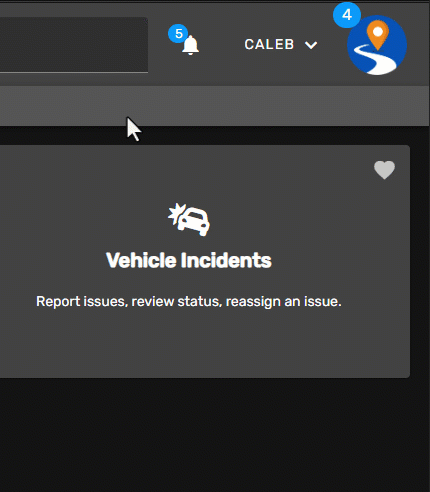Favorite the Vehicle Incidents card with heart

click(384, 170)
